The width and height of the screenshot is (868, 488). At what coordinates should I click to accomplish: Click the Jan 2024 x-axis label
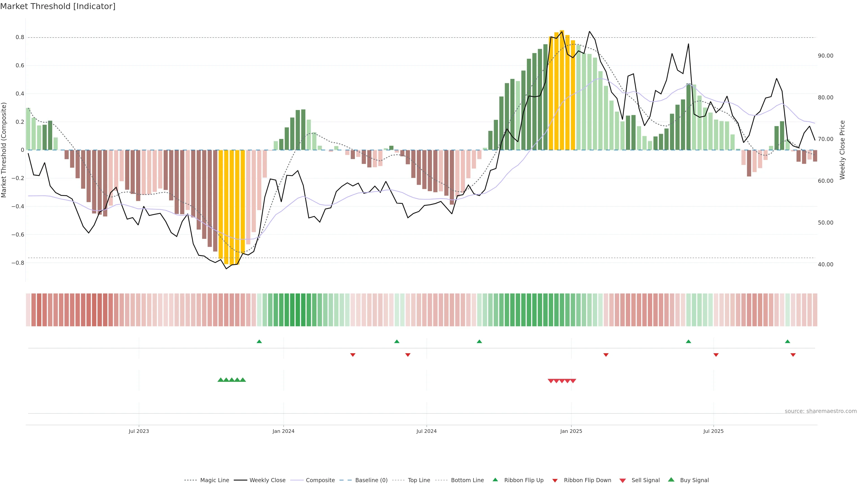283,431
